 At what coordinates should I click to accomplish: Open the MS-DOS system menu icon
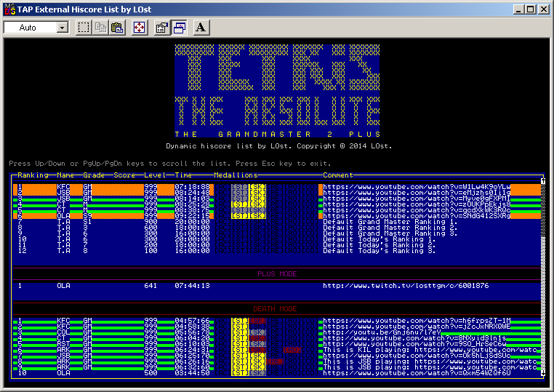(9, 9)
